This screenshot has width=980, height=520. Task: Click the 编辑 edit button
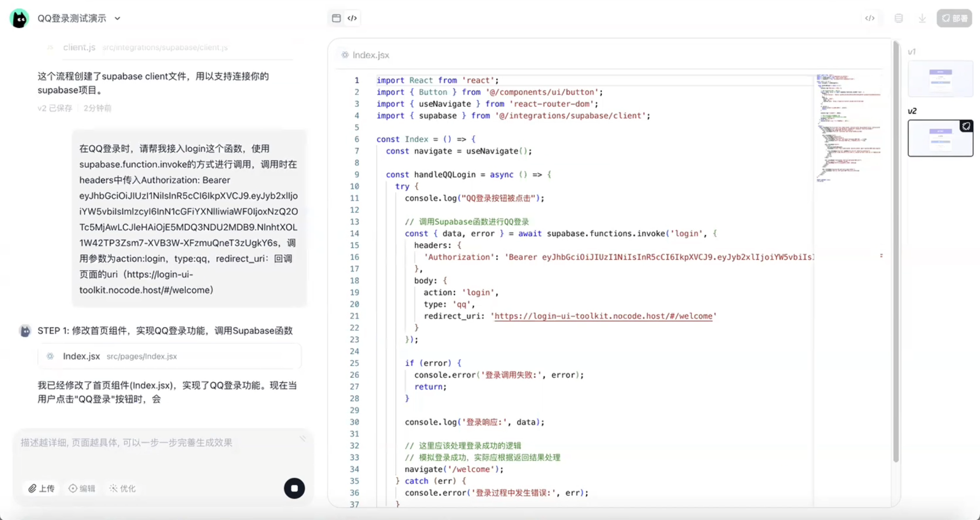(x=82, y=488)
